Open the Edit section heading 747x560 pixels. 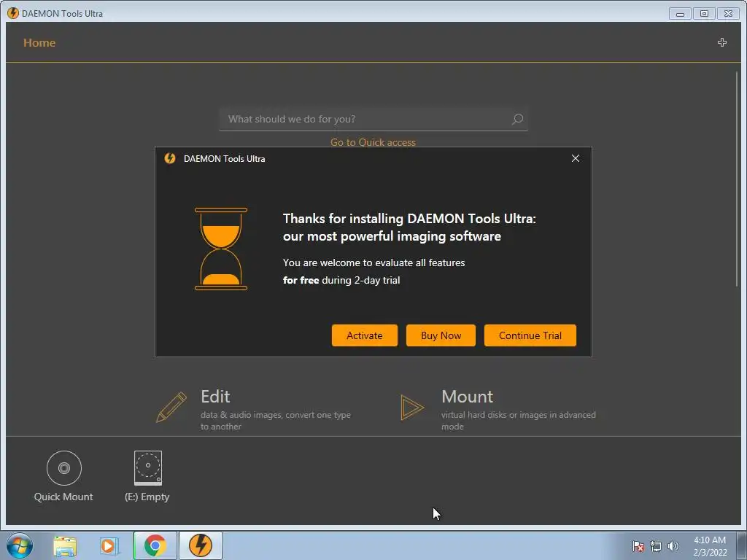pos(215,396)
